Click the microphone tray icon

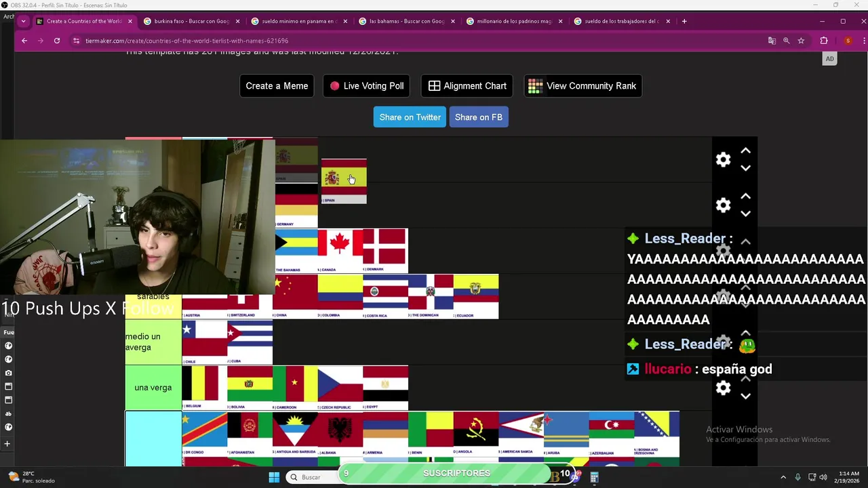(x=797, y=477)
